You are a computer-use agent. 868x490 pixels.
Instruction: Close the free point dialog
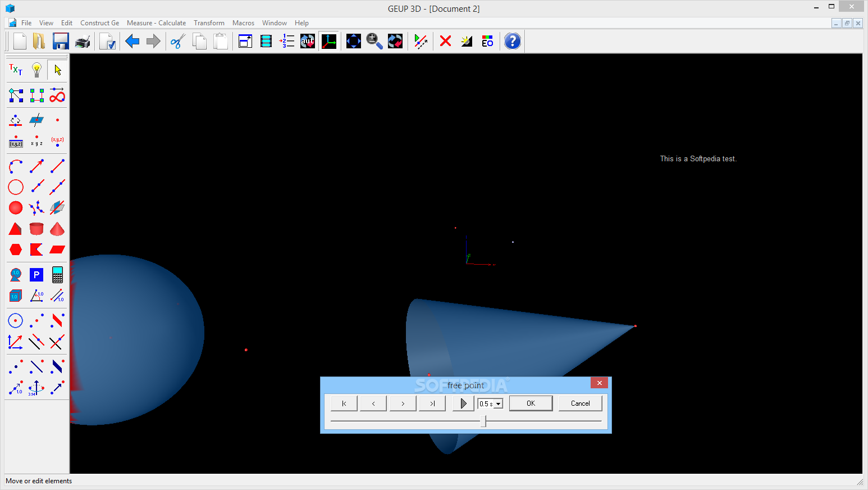(599, 383)
